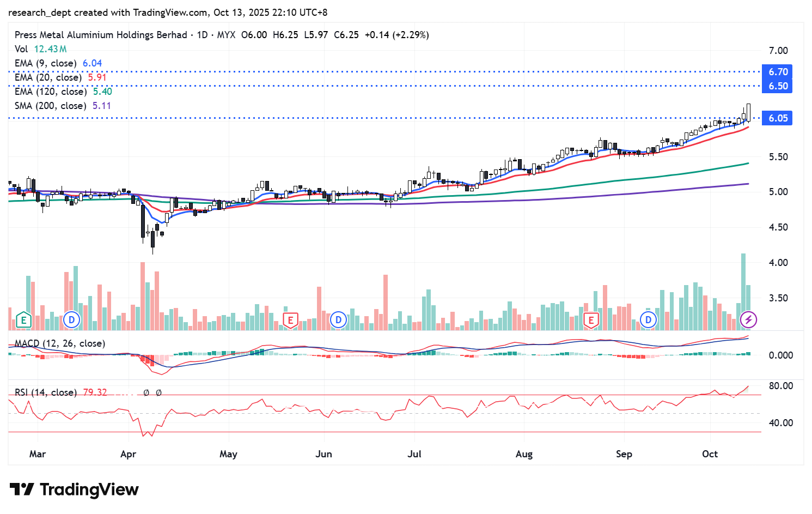This screenshot has height=514, width=812.
Task: Select the 6.05 price level label
Action: coord(778,118)
